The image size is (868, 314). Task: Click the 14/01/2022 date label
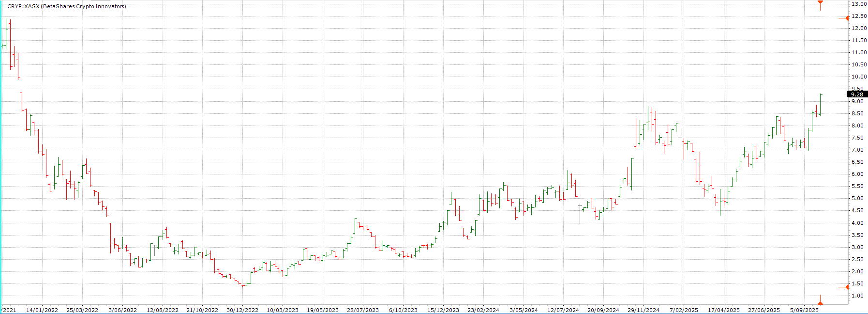coord(42,310)
